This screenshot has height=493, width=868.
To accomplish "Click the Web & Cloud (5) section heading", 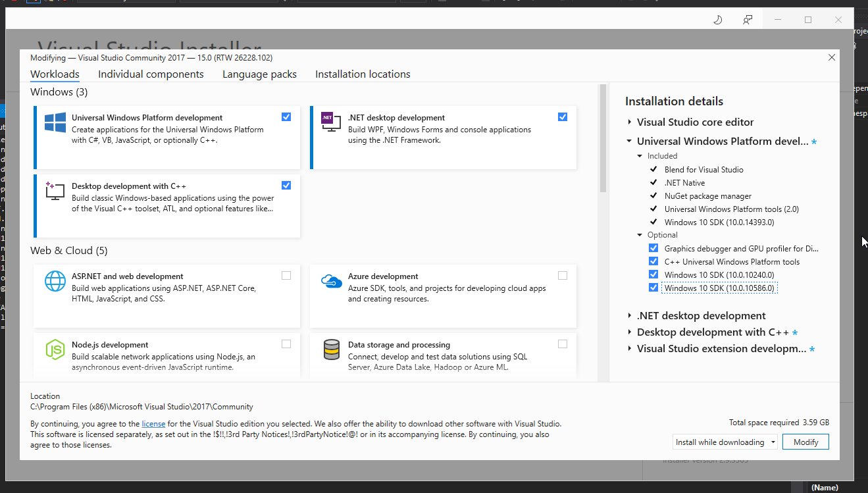I will [x=69, y=251].
